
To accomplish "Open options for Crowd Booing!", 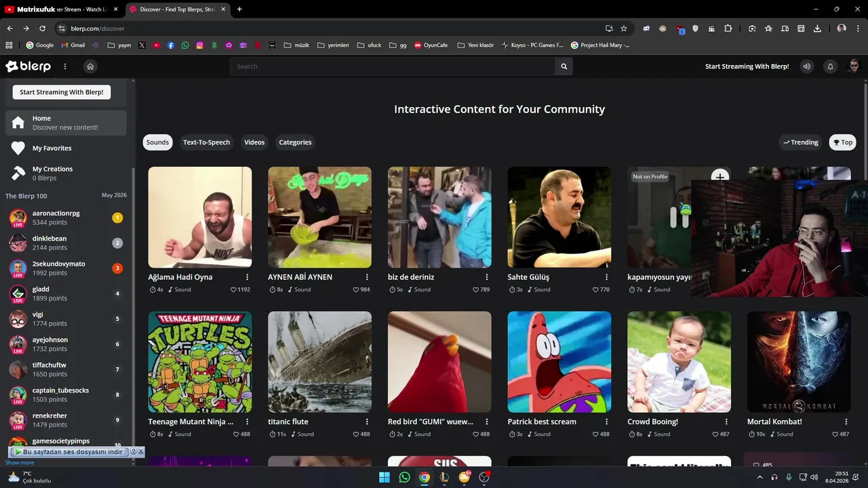I will (726, 422).
